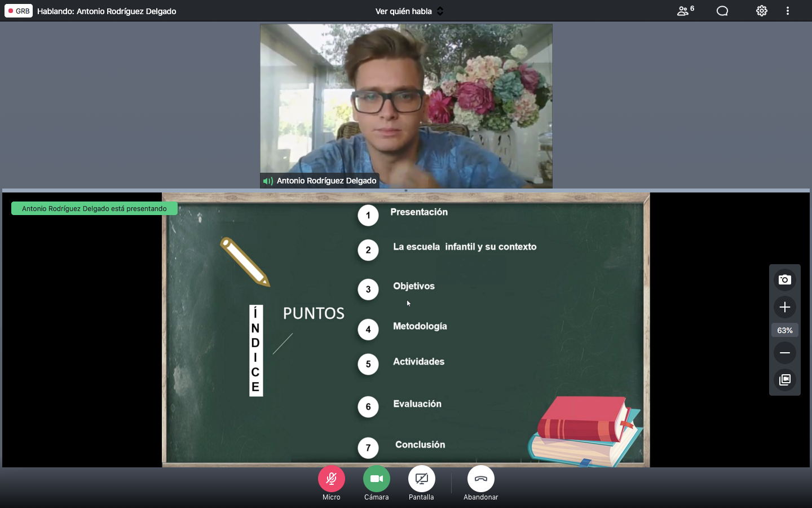Click the vertical 'ÍNDICE' label on the slide
The image size is (812, 508).
coord(256,351)
